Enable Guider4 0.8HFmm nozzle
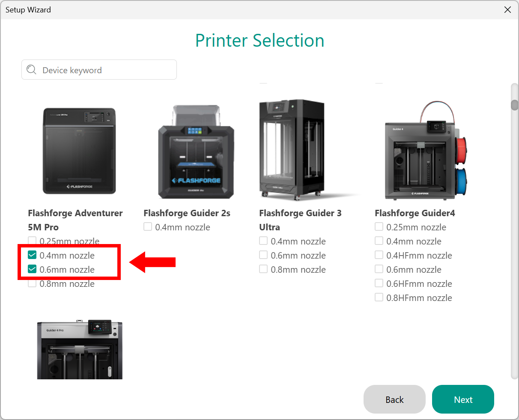 point(379,298)
